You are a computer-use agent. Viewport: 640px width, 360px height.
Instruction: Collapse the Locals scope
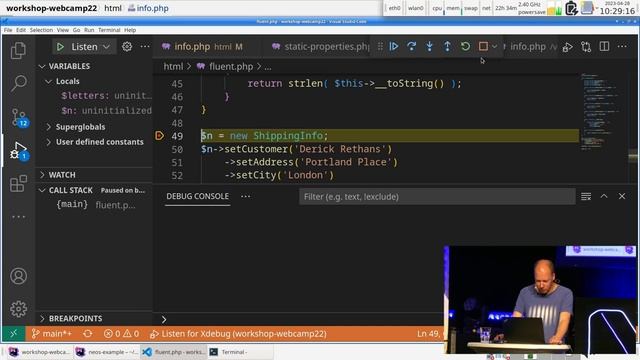(63, 81)
